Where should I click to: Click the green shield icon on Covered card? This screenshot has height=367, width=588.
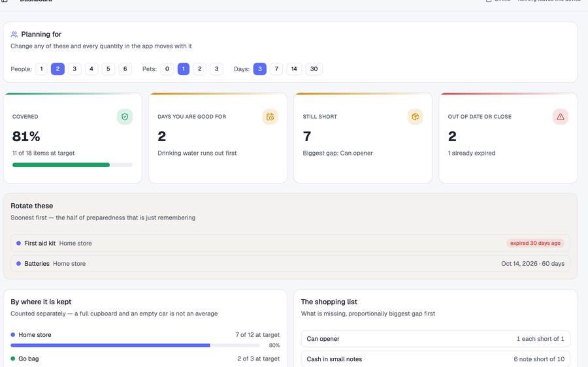125,117
